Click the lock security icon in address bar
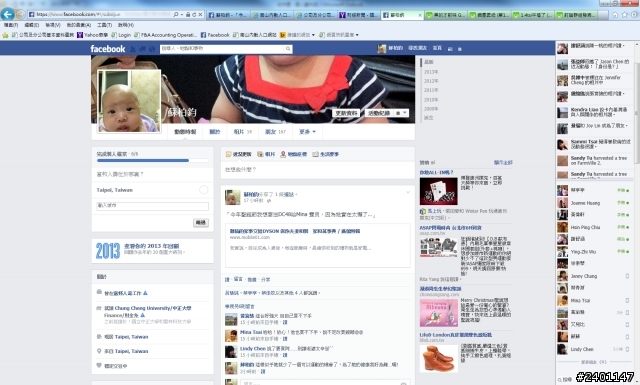The image size is (640, 385). [x=188, y=15]
